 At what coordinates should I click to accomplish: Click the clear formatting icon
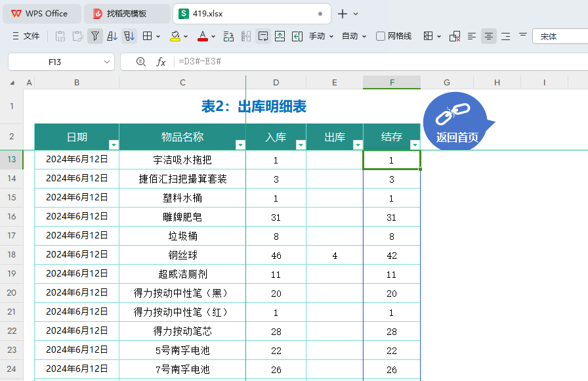tap(455, 36)
